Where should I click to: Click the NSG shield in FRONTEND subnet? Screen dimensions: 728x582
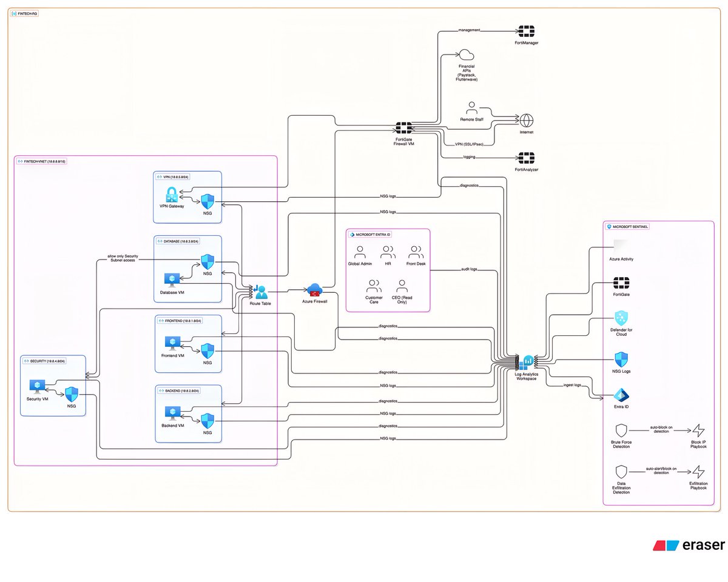tap(208, 351)
